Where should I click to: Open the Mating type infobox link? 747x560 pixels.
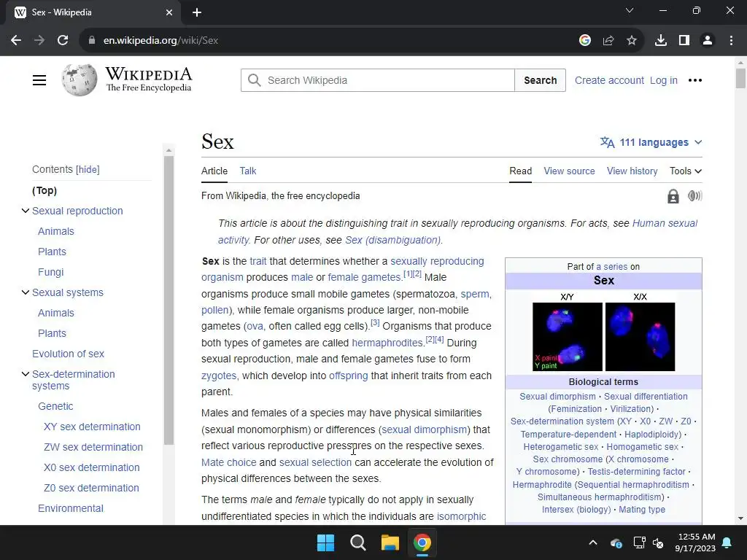(642, 510)
